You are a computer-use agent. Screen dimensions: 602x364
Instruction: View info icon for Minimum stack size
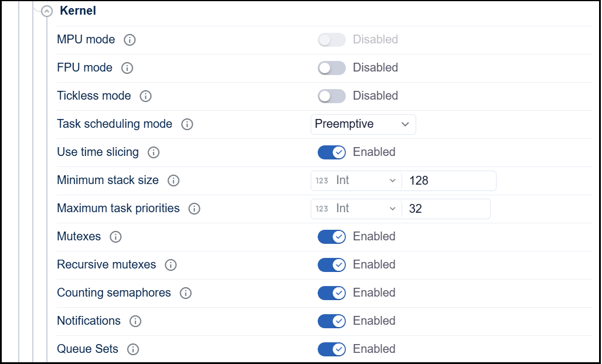click(x=174, y=181)
